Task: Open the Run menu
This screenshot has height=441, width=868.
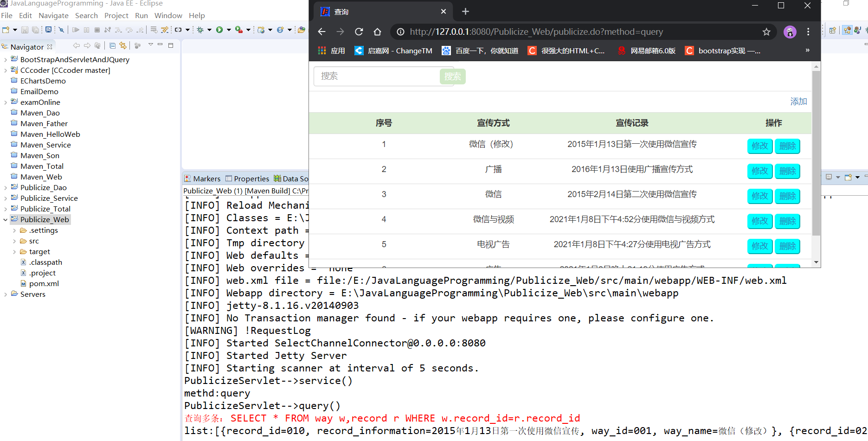Action: (141, 15)
